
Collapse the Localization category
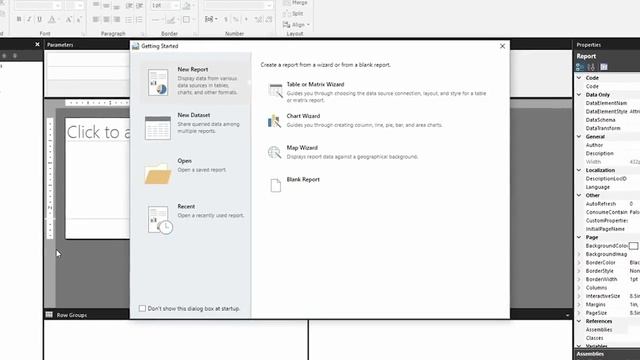(579, 170)
